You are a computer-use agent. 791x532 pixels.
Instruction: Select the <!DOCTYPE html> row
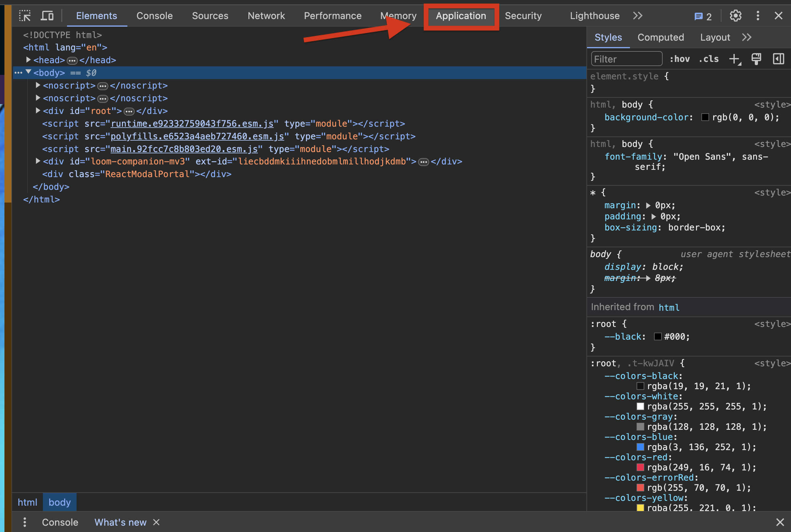pos(63,35)
